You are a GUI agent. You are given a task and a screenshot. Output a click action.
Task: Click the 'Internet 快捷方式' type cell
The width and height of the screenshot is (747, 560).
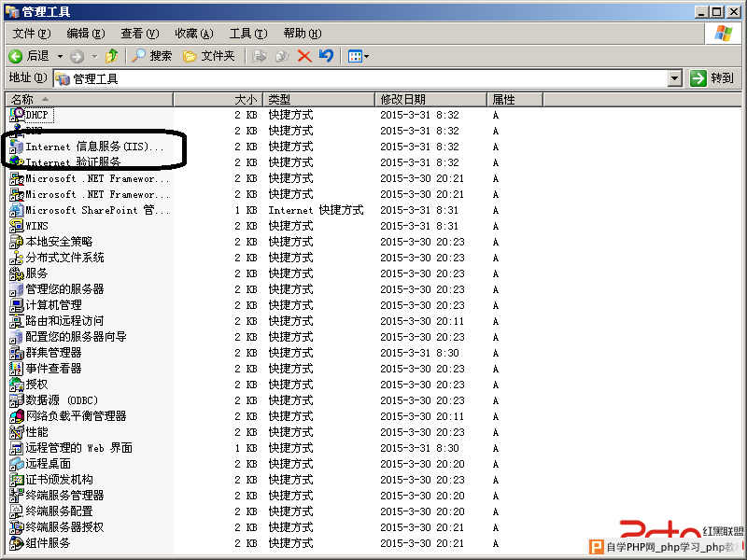click(316, 210)
